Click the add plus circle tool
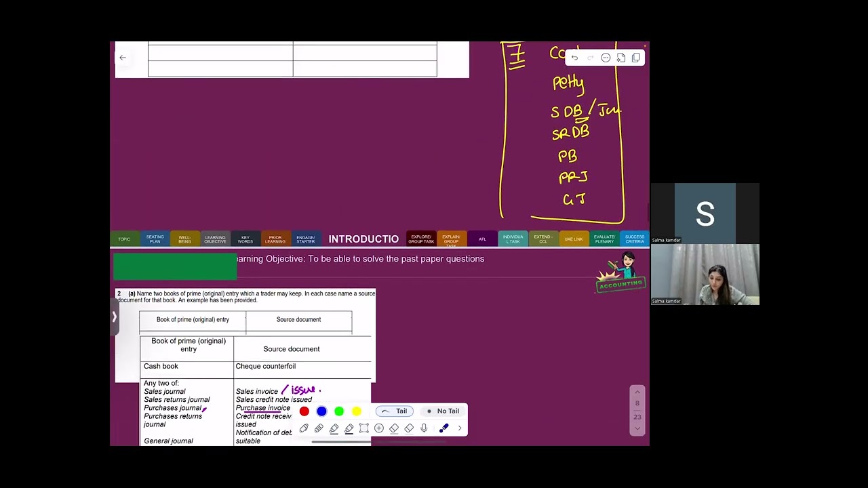 coord(379,428)
